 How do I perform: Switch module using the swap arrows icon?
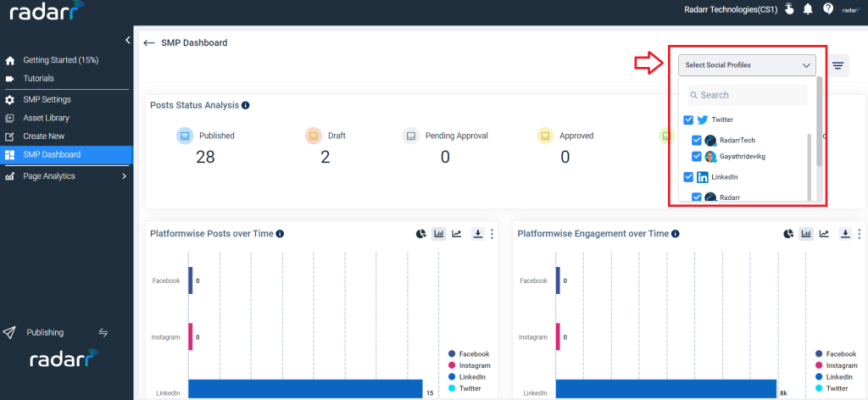[103, 332]
